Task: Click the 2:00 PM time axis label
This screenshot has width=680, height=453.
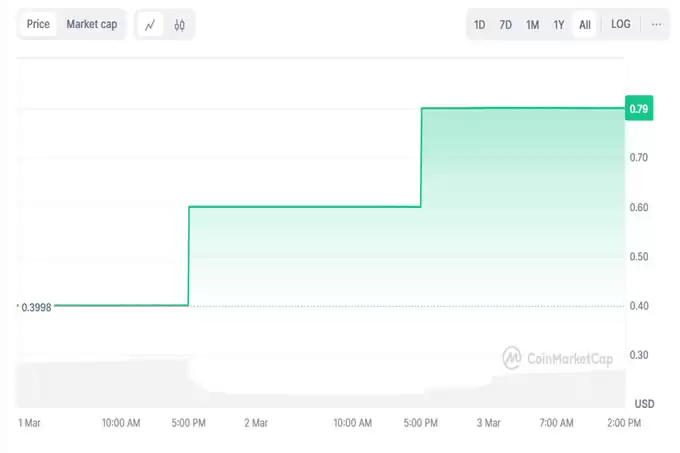Action: point(624,423)
